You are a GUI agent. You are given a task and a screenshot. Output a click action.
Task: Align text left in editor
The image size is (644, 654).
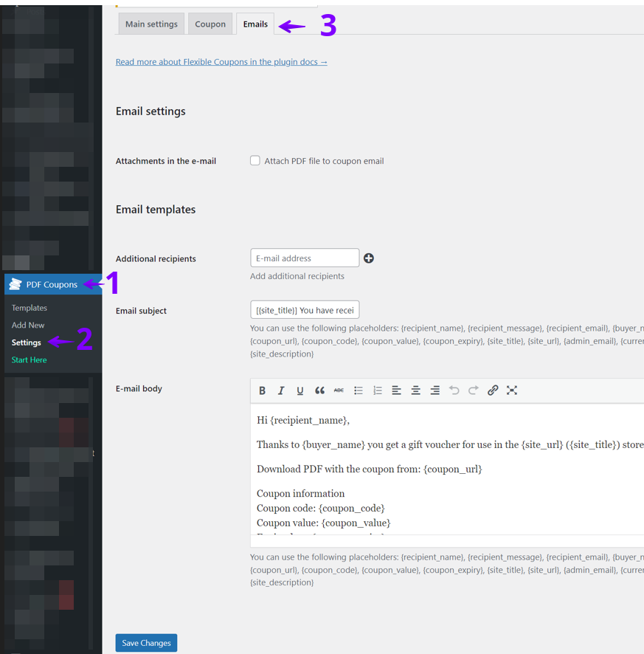(397, 390)
